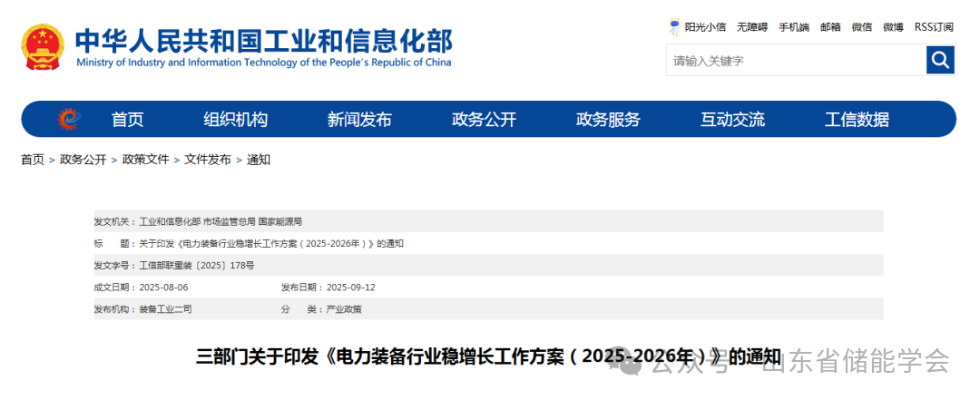980x400 pixels.
Task: Click the red gear icon in navigation bar
Action: tap(70, 119)
